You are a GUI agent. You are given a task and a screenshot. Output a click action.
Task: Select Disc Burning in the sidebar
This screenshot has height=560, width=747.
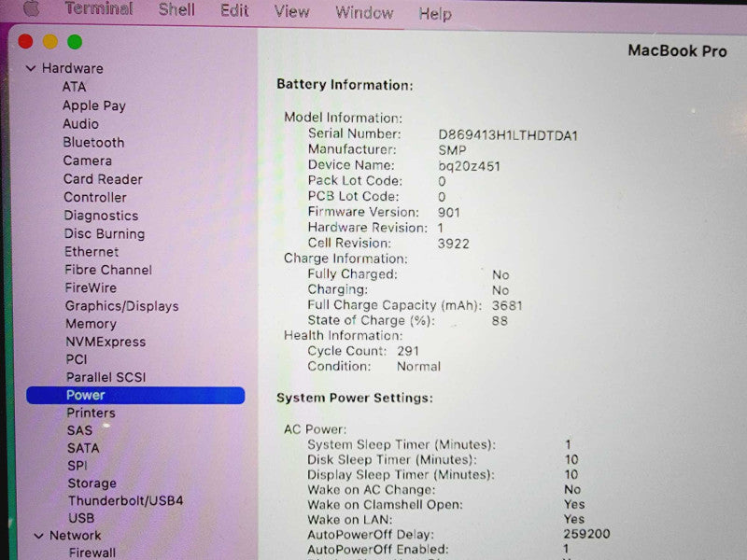(105, 234)
